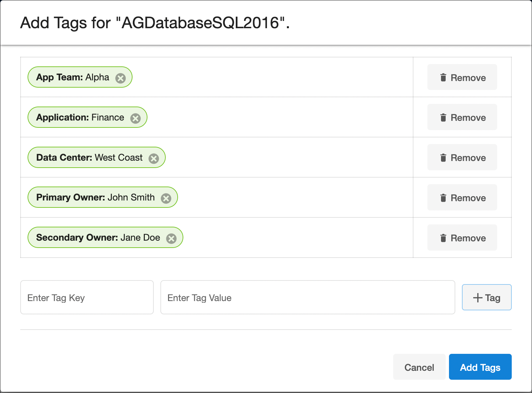Click the plus Tag button
Screen dimensions: 532x393
[x=487, y=297]
